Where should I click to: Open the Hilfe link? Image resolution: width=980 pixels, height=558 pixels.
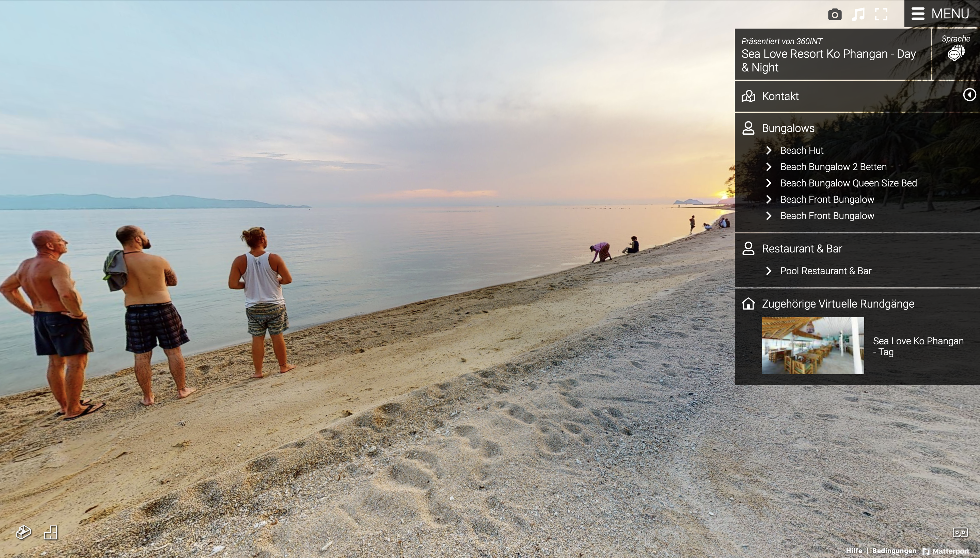(854, 551)
